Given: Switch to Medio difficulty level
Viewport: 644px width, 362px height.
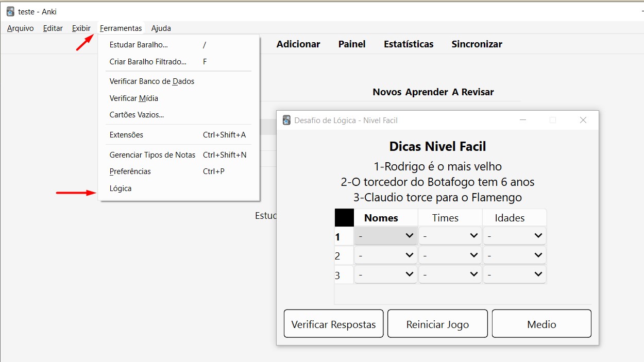Looking at the screenshot, I should [x=541, y=324].
